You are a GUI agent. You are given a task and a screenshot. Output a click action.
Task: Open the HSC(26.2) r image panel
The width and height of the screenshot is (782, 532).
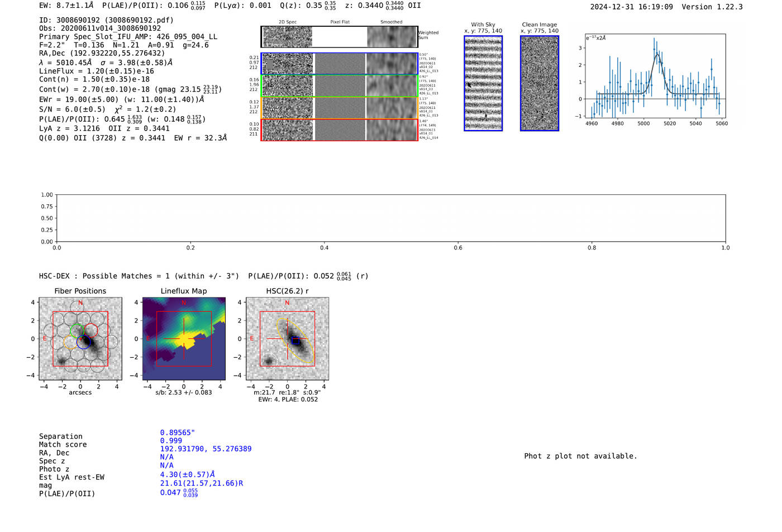pos(287,339)
